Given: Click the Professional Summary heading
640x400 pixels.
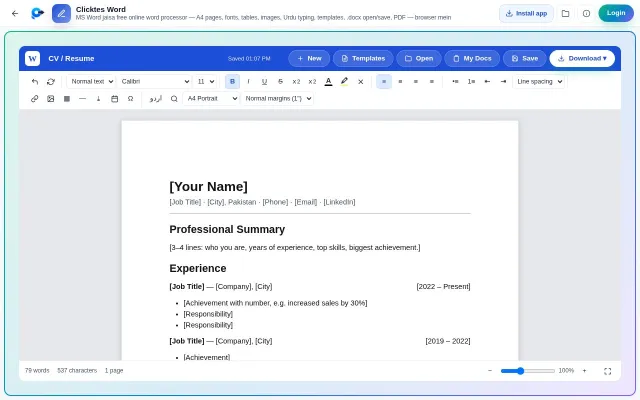Looking at the screenshot, I should (227, 229).
